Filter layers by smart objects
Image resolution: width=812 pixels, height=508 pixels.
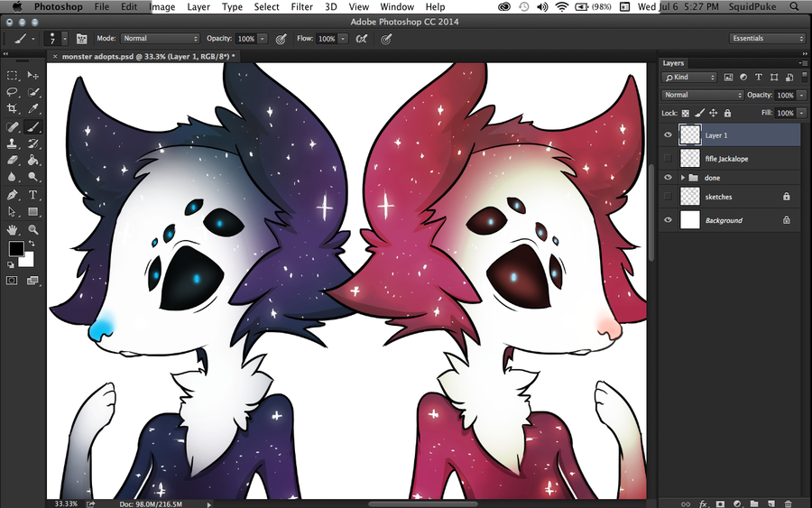pyautogui.click(x=789, y=78)
